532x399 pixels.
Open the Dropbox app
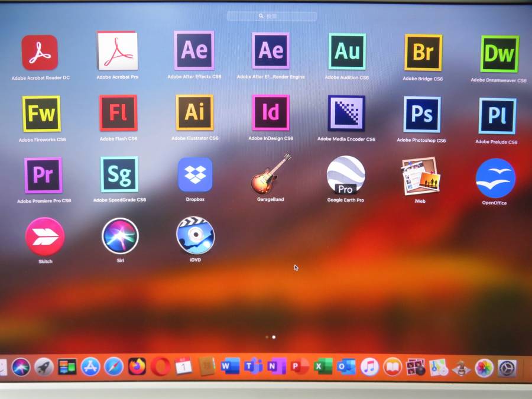coord(195,175)
